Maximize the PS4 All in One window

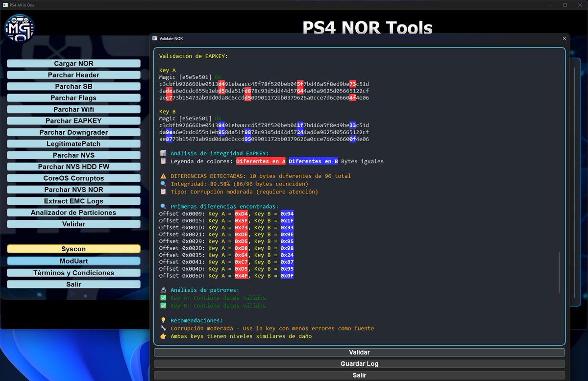pyautogui.click(x=565, y=5)
